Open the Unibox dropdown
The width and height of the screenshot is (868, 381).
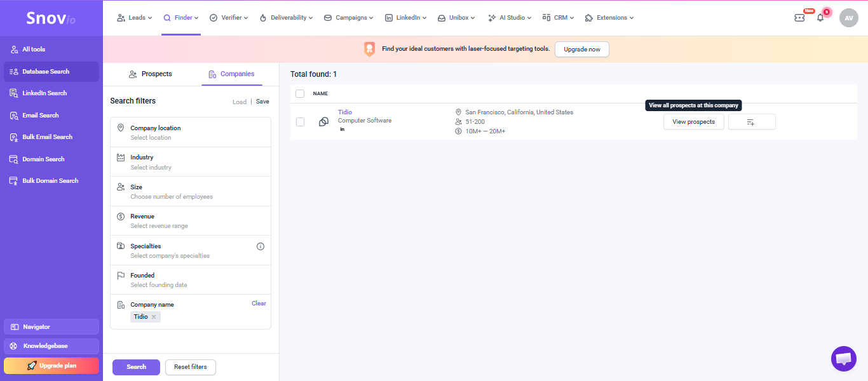point(458,18)
